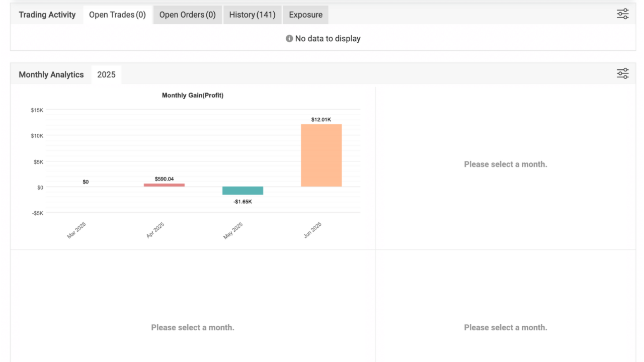Click the info icon beside No data to display
The width and height of the screenshot is (644, 362).
289,39
